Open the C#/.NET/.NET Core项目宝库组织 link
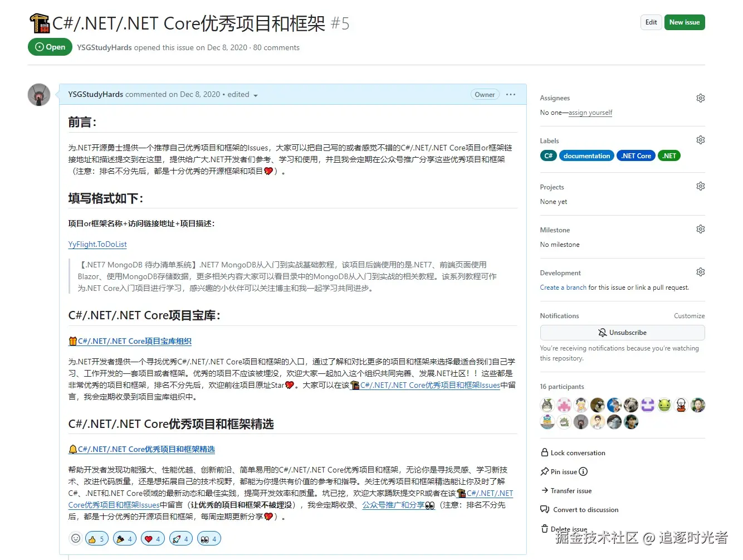 [130, 342]
